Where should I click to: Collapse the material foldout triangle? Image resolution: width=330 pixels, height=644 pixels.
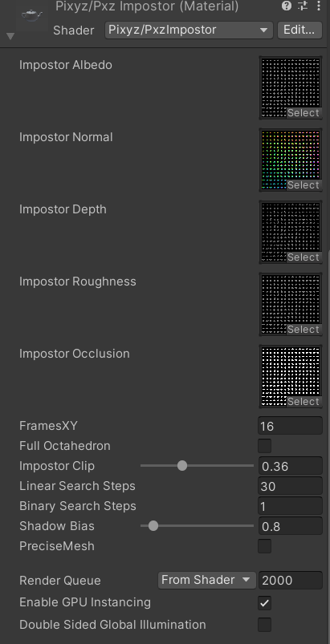(x=10, y=37)
